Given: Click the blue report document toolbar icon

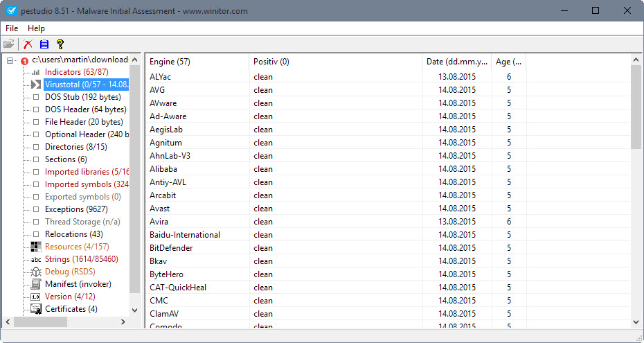Looking at the screenshot, I should click(44, 44).
